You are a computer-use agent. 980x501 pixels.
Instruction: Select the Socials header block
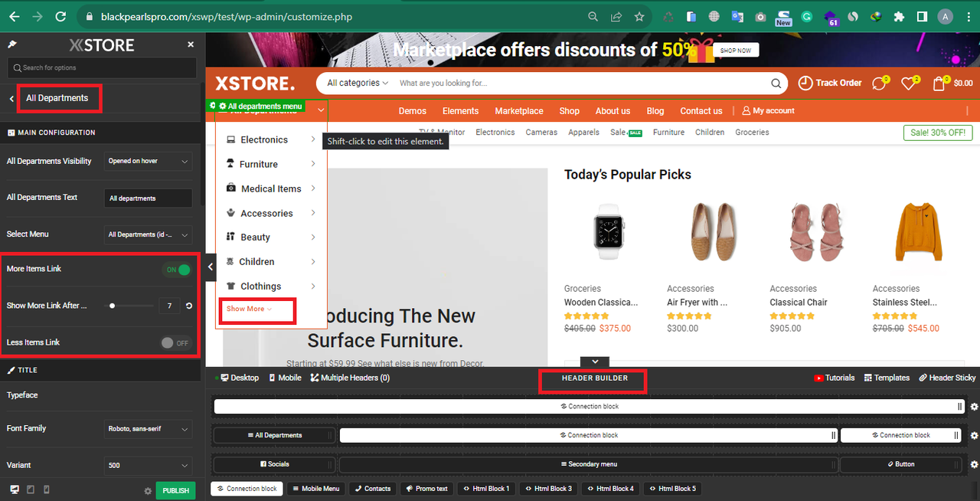pyautogui.click(x=274, y=464)
